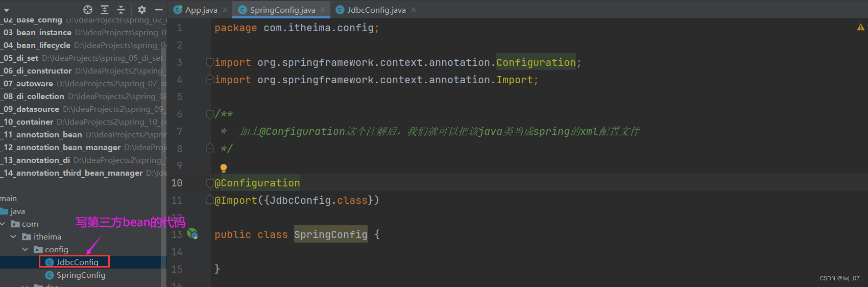Click line number 10 in the gutter
The image size is (868, 287).
177,183
